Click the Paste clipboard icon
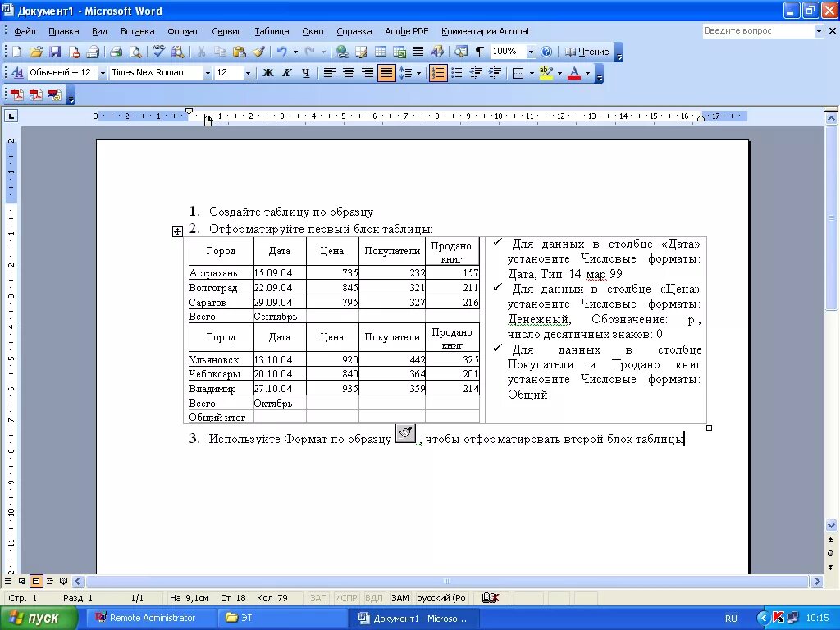Viewport: 840px width, 630px height. [x=239, y=52]
